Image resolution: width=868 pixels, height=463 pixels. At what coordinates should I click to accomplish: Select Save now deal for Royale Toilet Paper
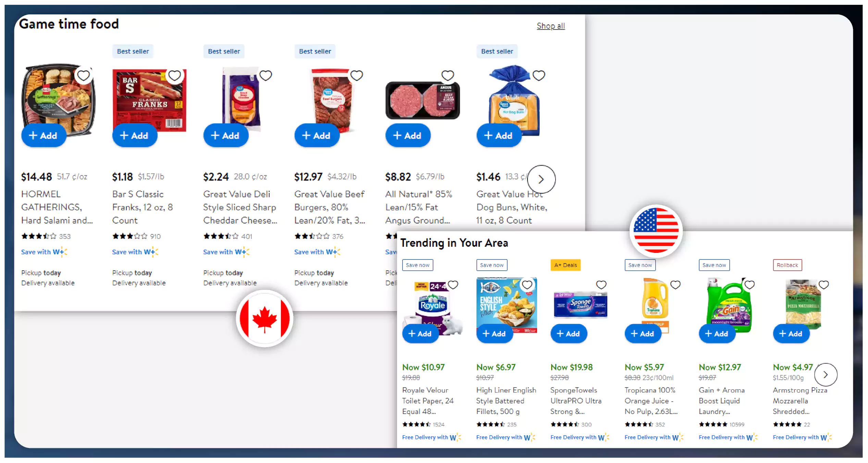coord(417,264)
